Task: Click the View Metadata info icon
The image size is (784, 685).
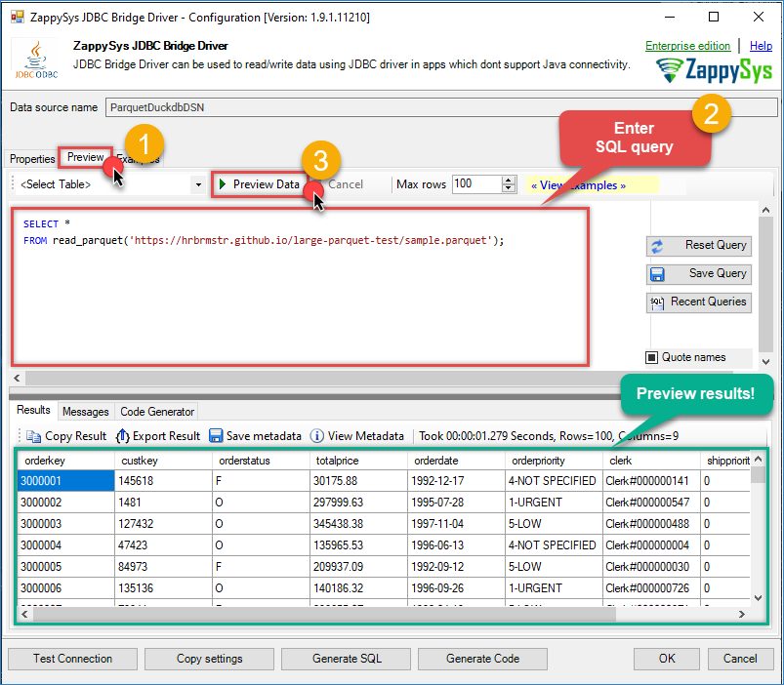Action: (317, 436)
